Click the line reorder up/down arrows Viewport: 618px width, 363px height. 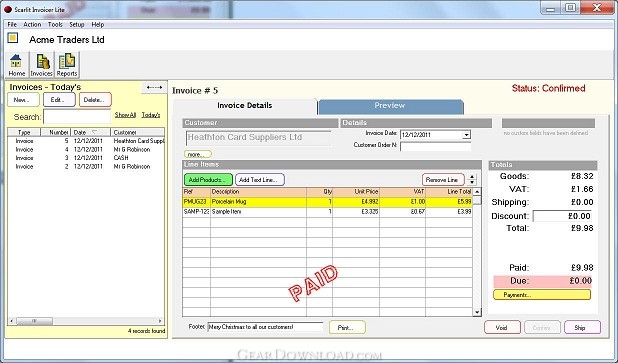point(472,179)
